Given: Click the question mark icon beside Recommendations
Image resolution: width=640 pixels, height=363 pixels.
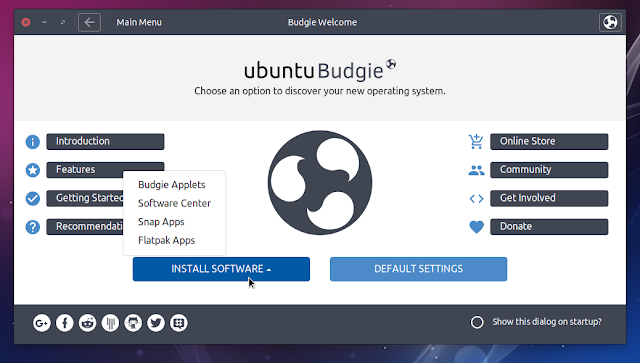Looking at the screenshot, I should coord(33,227).
